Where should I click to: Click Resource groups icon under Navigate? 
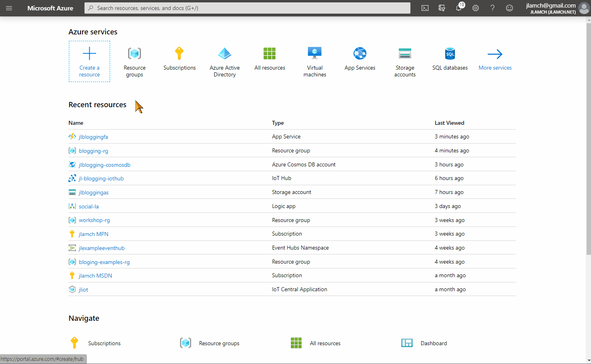click(x=185, y=343)
